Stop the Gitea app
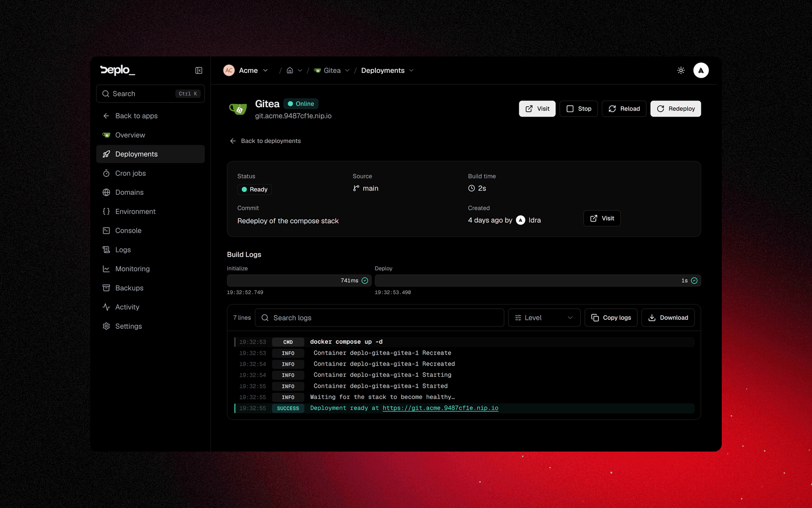Screen dimensions: 812x508 [x=578, y=109]
